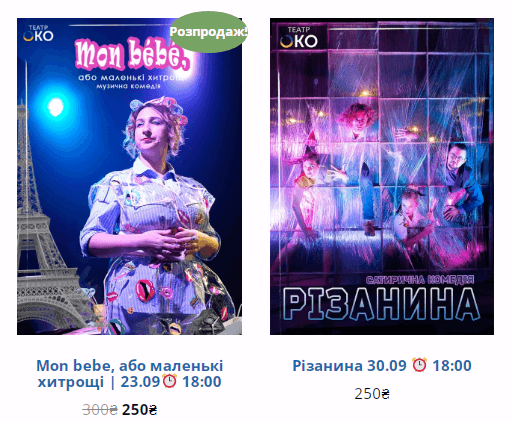Click the neon РІЗАНИНА lettering on the poster
This screenshot has width=513, height=421.
coord(381,304)
